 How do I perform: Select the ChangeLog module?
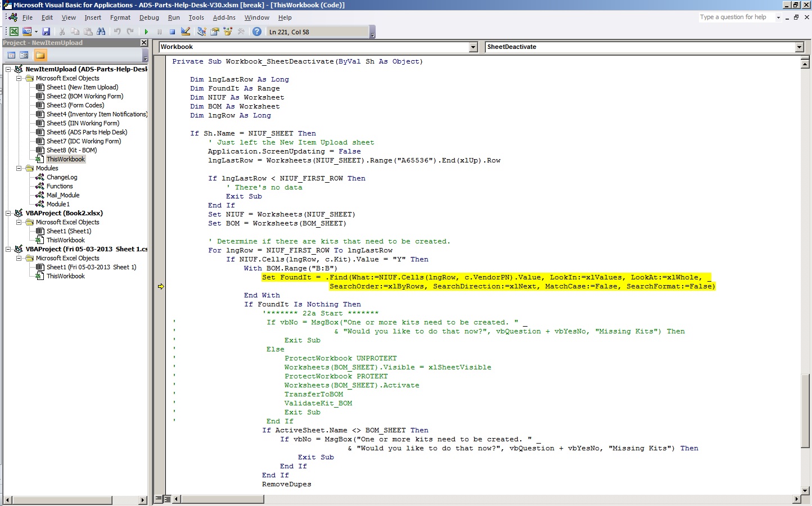coord(62,177)
